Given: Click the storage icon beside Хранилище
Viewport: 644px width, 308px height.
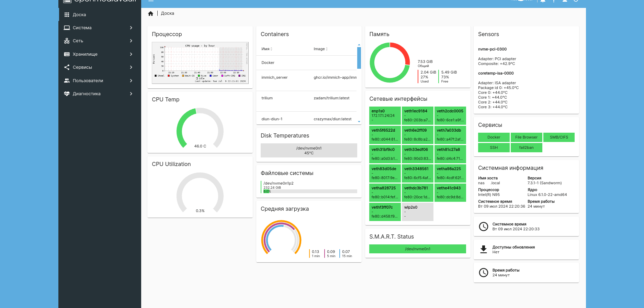Looking at the screenshot, I should click(x=67, y=54).
